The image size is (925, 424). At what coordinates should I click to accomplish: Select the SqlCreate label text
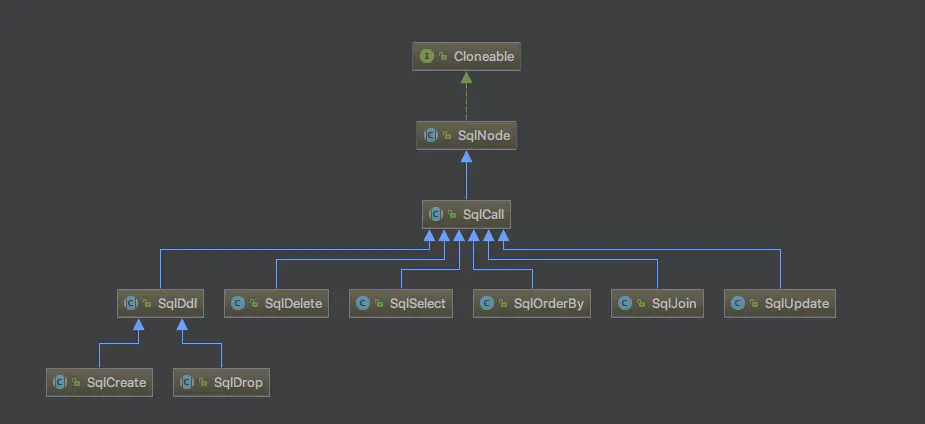[x=116, y=382]
